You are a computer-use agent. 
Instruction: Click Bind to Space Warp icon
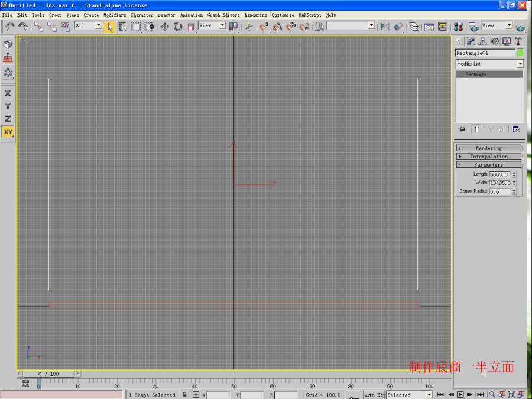(65, 27)
